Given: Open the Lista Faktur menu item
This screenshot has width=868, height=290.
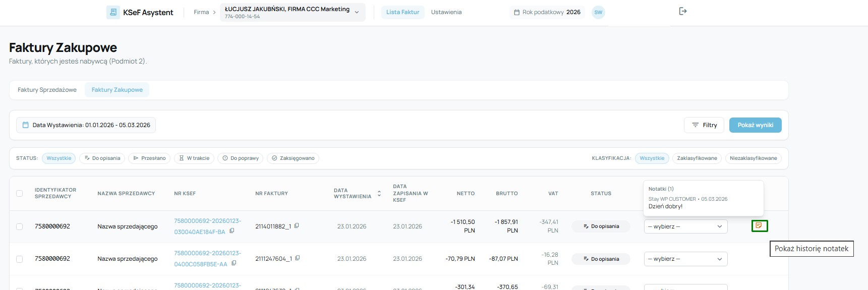Looking at the screenshot, I should [x=402, y=12].
